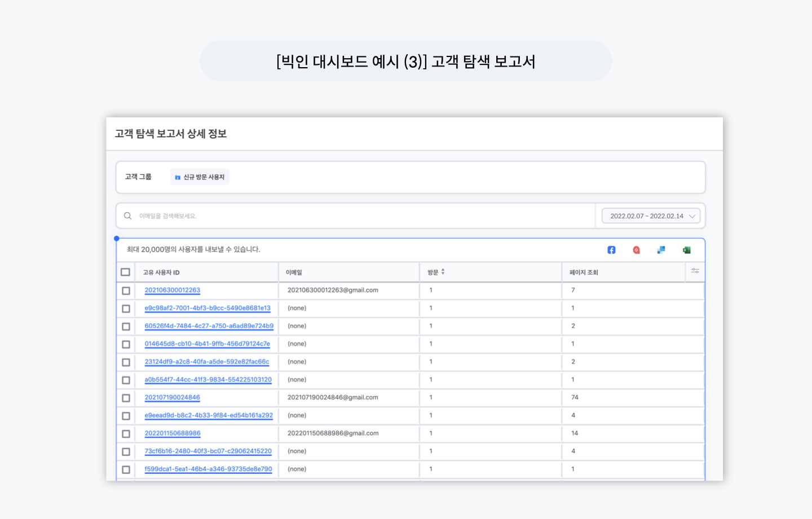
Task: Click the 최대 20,000명 export notice text
Action: 193,249
